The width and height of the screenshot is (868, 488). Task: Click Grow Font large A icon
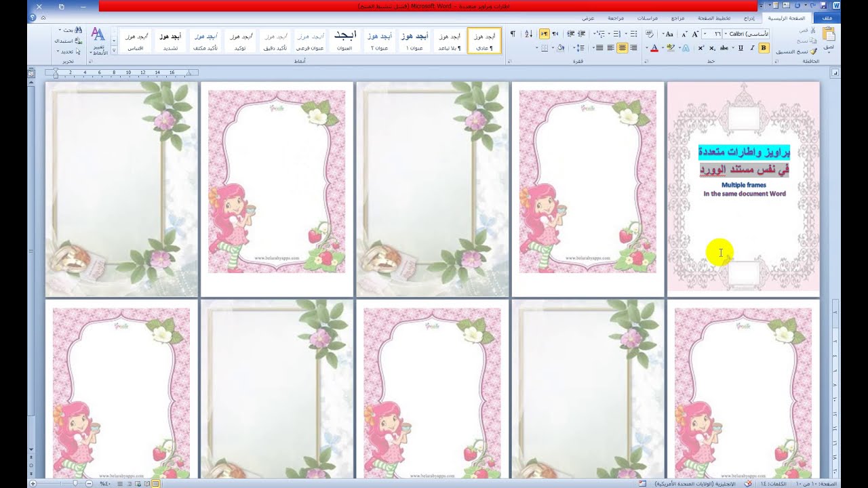click(x=695, y=33)
